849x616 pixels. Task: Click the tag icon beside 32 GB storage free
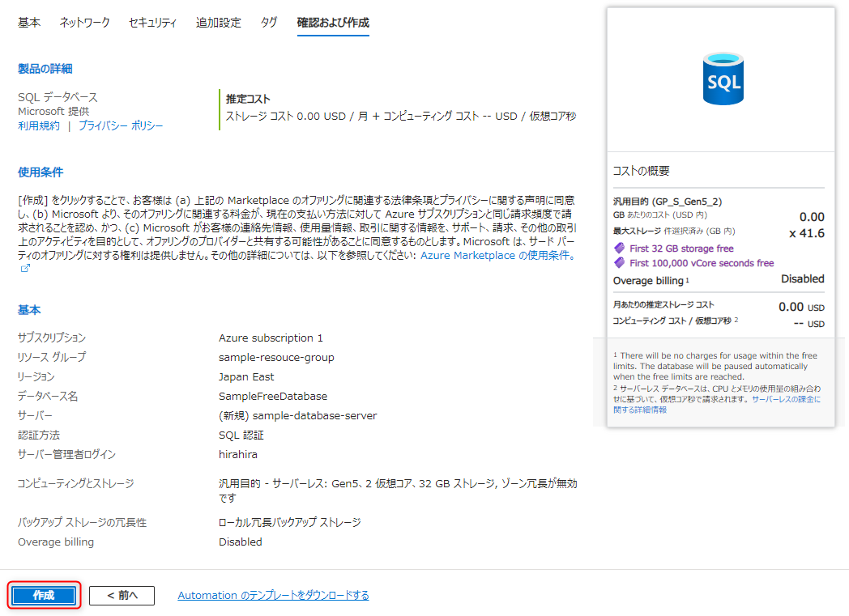coord(620,249)
